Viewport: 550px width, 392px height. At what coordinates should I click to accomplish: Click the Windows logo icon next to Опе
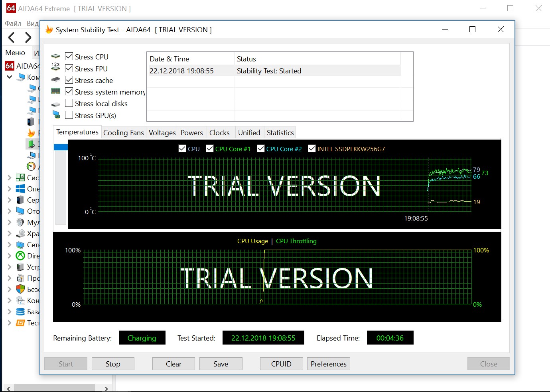coord(20,189)
